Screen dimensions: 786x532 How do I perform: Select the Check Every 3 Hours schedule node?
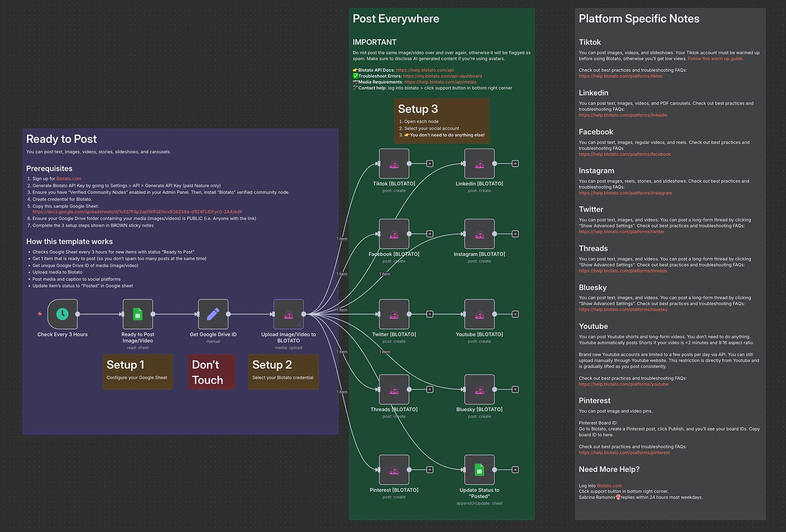(62, 314)
